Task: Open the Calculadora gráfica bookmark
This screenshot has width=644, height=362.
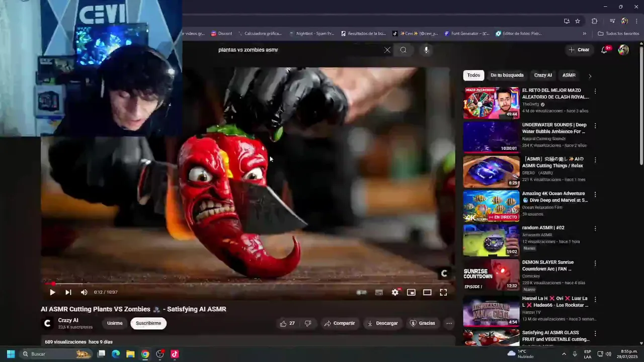Action: click(259, 34)
